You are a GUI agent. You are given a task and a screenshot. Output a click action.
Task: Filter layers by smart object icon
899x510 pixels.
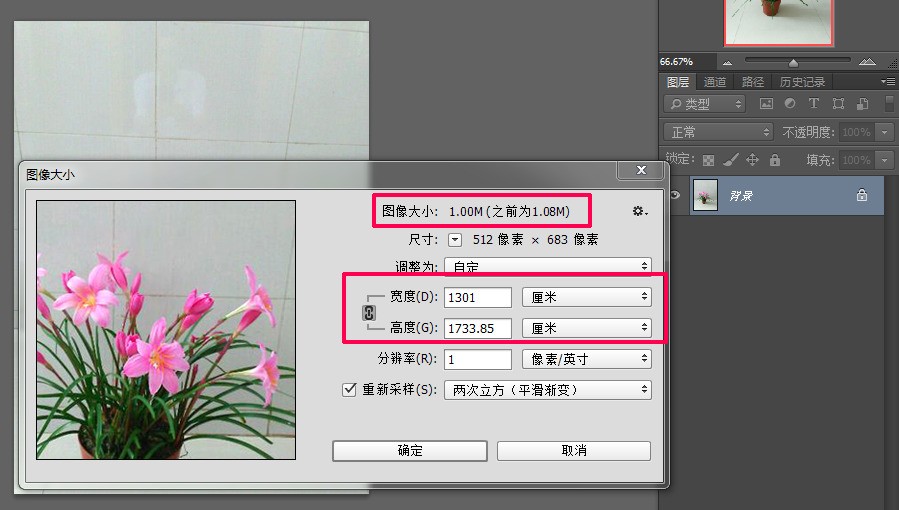pyautogui.click(x=862, y=104)
